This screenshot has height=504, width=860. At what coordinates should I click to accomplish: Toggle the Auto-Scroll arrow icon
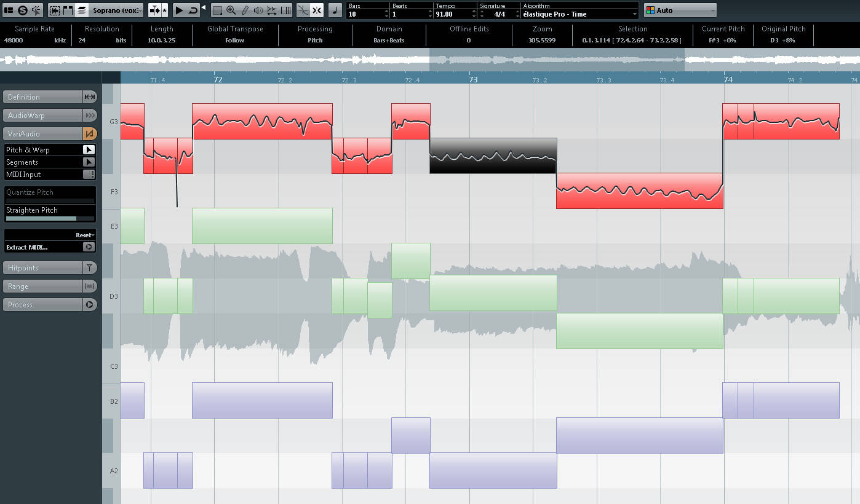(x=154, y=10)
